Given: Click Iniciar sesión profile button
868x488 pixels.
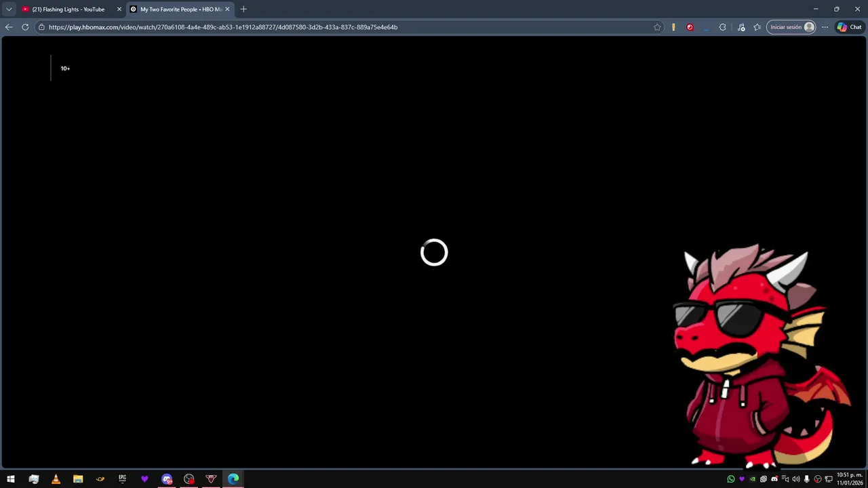Looking at the screenshot, I should [791, 27].
